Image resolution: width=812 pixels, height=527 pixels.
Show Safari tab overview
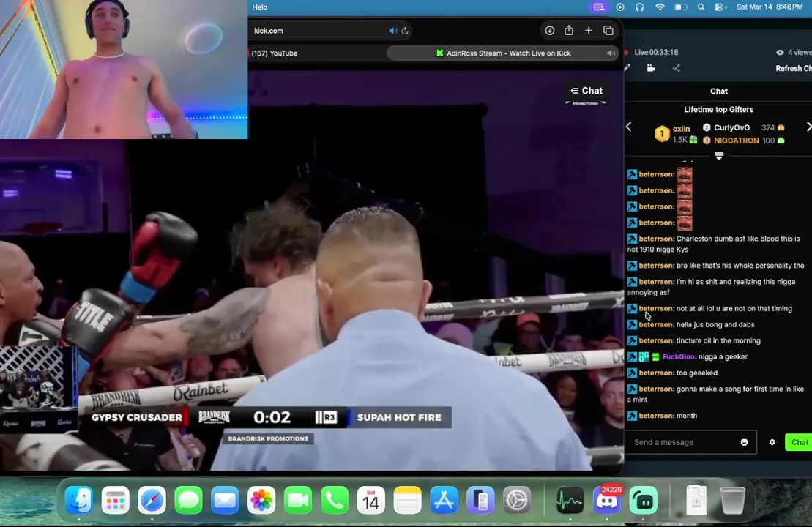click(x=608, y=31)
